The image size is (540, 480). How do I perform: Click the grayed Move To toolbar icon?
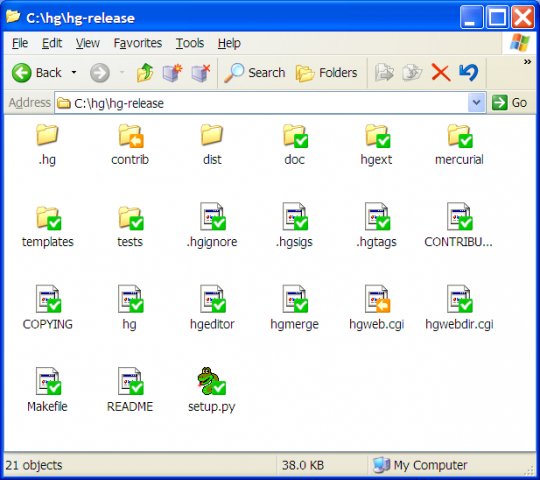point(384,73)
